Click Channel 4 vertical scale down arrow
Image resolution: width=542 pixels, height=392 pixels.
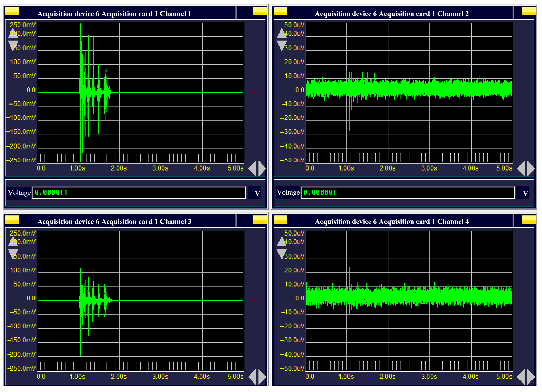[282, 254]
